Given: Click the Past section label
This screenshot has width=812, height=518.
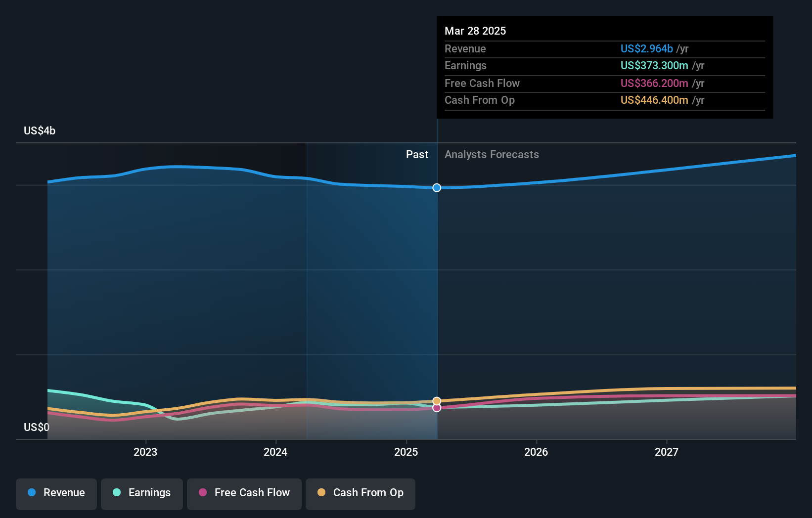Looking at the screenshot, I should (417, 154).
